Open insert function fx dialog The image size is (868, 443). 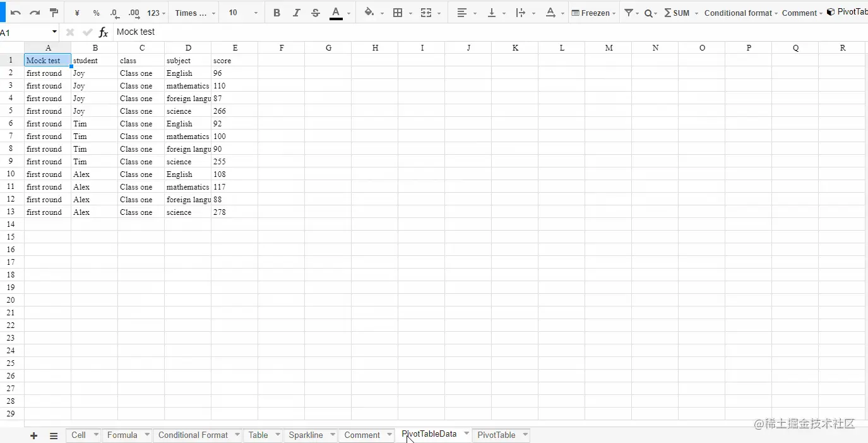(x=104, y=32)
